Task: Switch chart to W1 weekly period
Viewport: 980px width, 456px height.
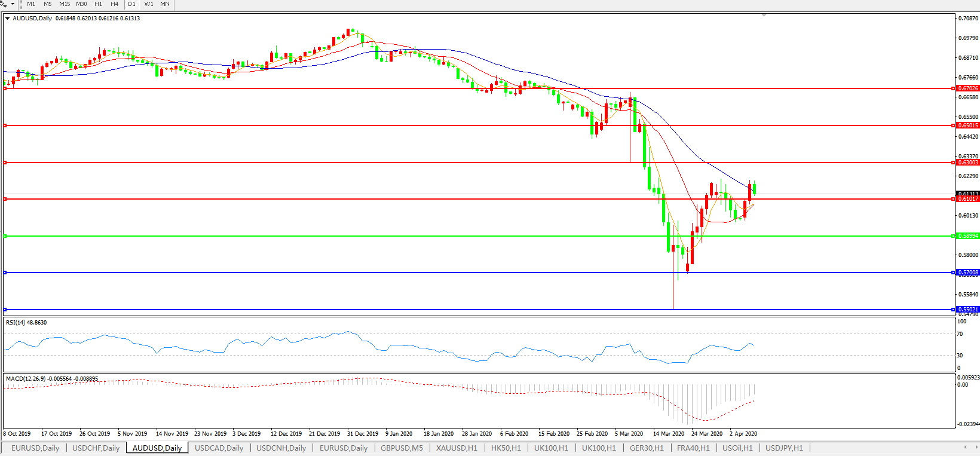Action: (149, 4)
